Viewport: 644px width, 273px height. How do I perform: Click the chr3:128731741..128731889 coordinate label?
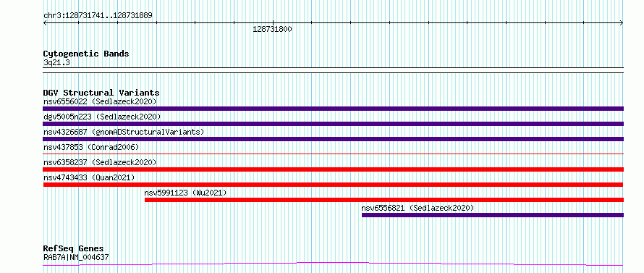pyautogui.click(x=98, y=16)
